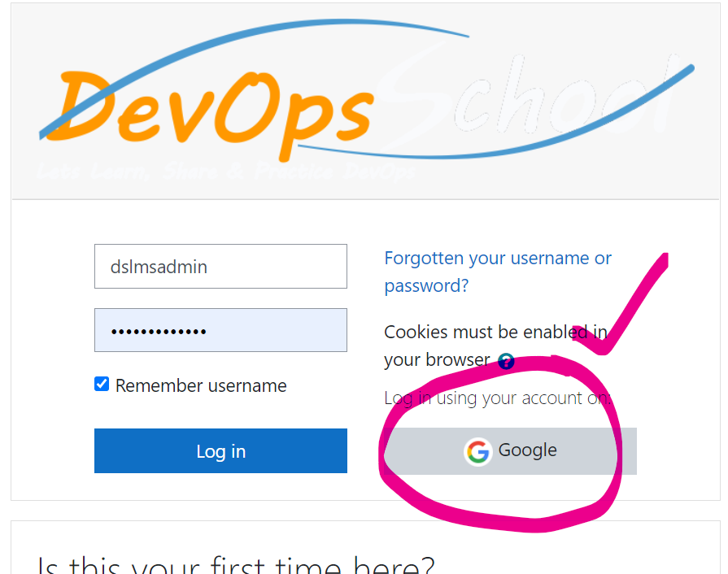728x574 pixels.
Task: Open the Forgotten your username link
Action: (498, 272)
